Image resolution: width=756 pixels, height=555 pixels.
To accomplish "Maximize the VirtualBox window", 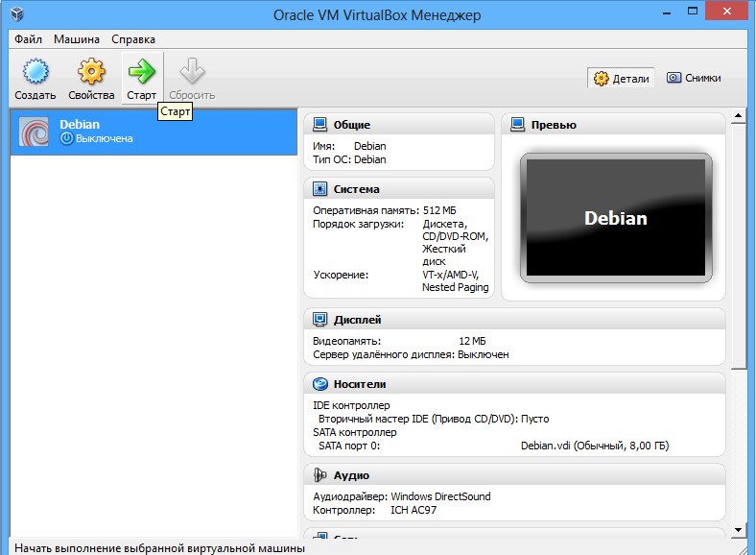I will [x=693, y=12].
